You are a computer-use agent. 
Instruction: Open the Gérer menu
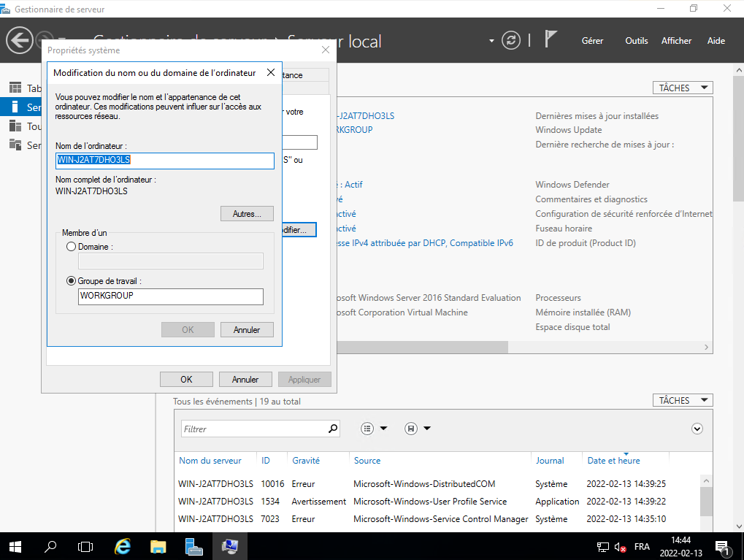pos(592,41)
